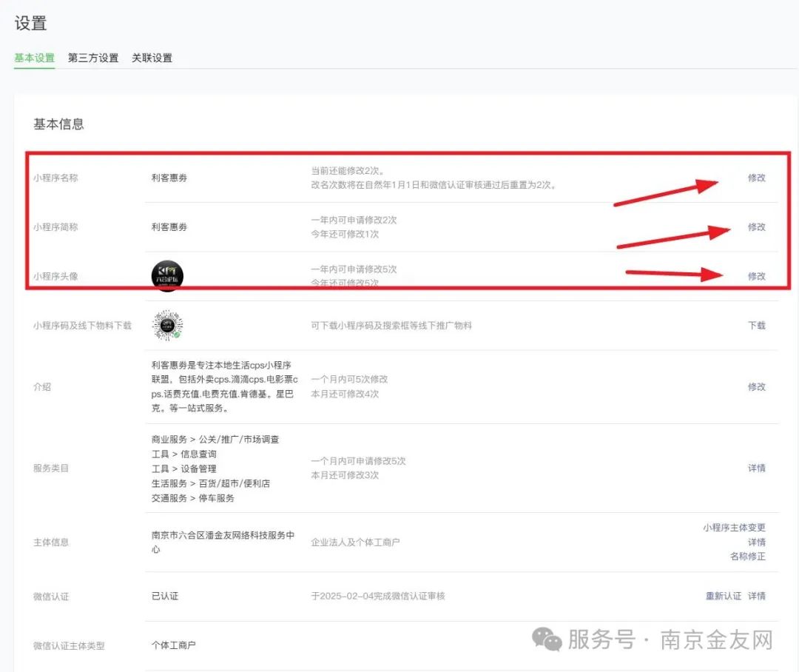Click 修改 next to 介绍
799x672 pixels.
click(x=756, y=386)
